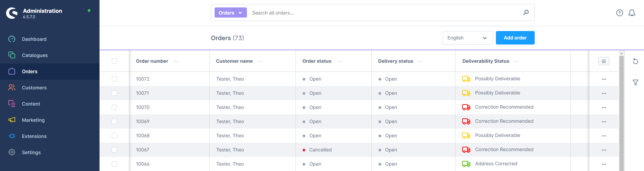Click the Add order button
The width and height of the screenshot is (644, 171).
515,38
